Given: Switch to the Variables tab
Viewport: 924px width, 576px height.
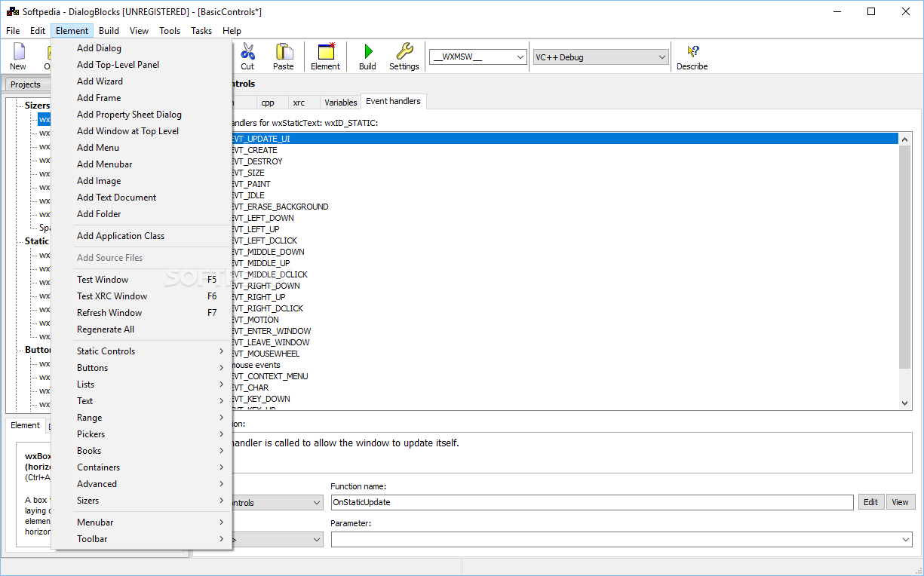Looking at the screenshot, I should [x=340, y=103].
